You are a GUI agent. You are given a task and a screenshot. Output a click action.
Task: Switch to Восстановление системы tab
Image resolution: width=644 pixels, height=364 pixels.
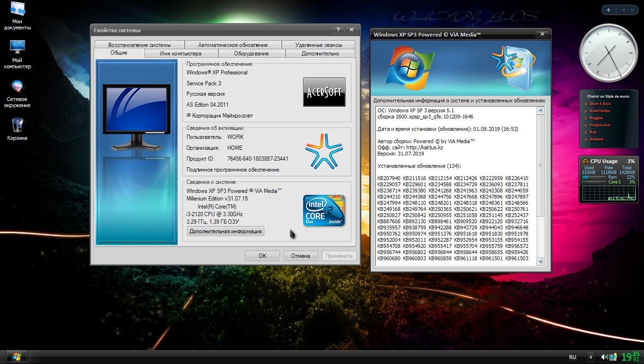click(139, 45)
